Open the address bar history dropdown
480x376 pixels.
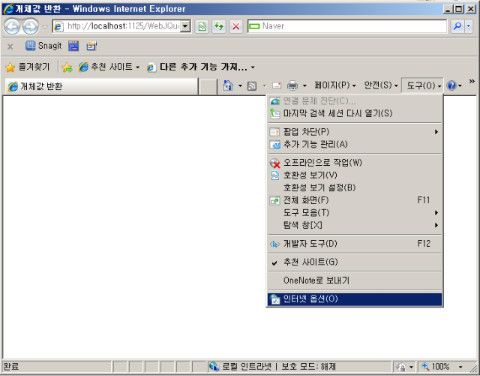click(185, 26)
